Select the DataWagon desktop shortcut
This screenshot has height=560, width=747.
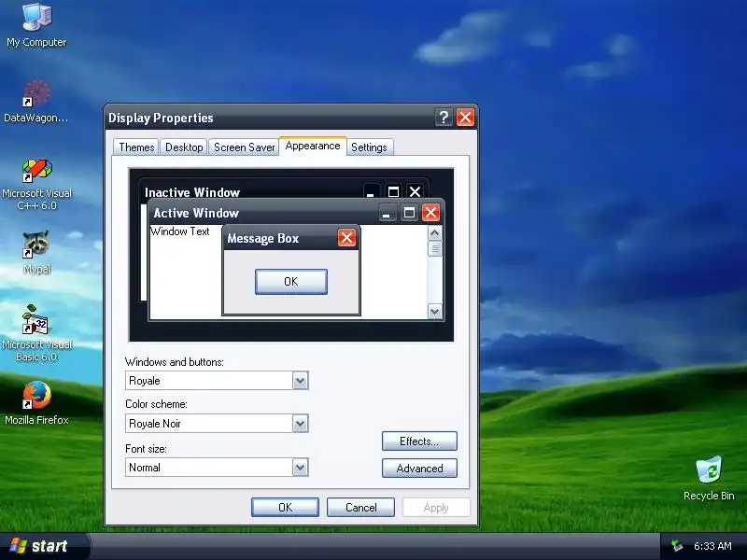[x=36, y=102]
